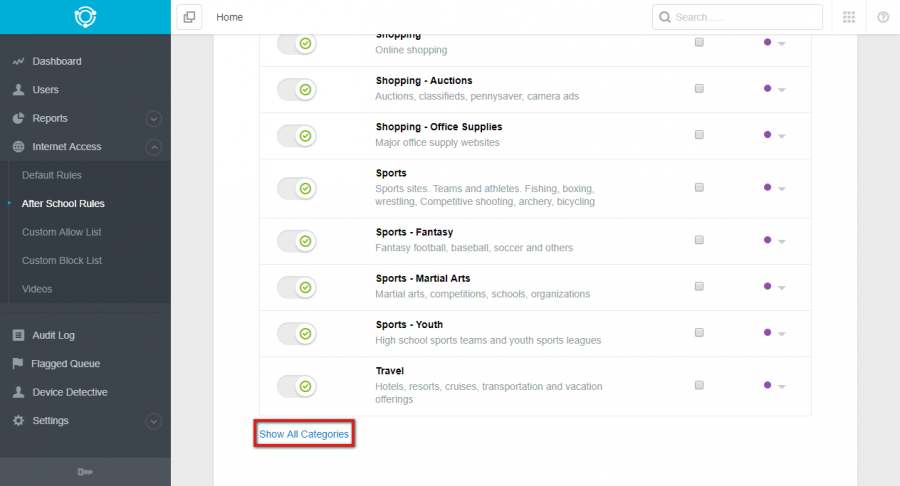Click the Audit Log icon
Image resolution: width=900 pixels, height=486 pixels.
pos(18,335)
